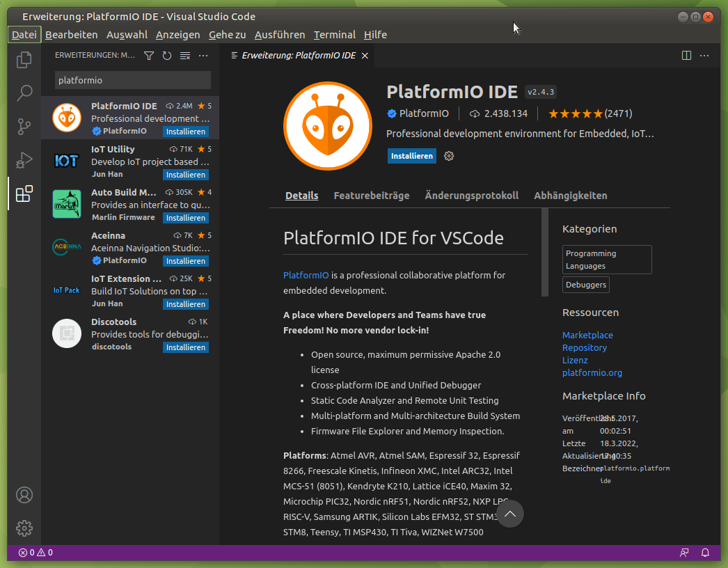Install PlatformIO IDE from the list

(186, 132)
